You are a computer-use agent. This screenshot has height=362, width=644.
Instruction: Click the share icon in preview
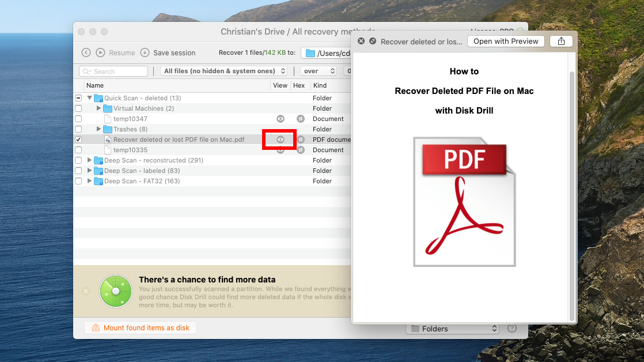pyautogui.click(x=562, y=41)
